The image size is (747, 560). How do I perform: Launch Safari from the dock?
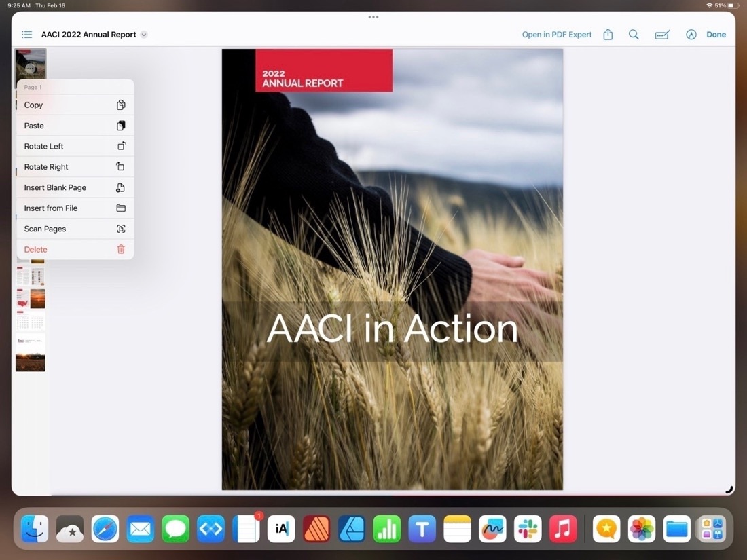(105, 529)
